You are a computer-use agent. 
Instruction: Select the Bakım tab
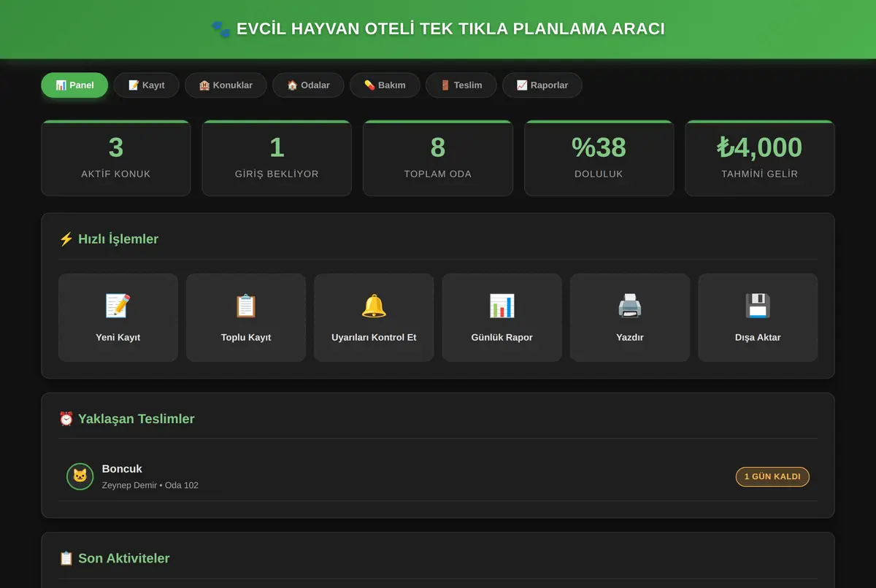(385, 85)
